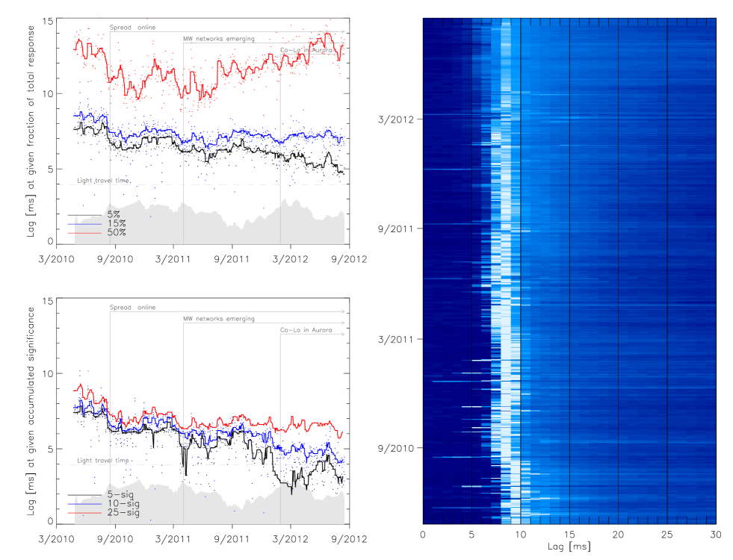Click heatmap x-tick '0'
The height and width of the screenshot is (560, 733).
click(x=423, y=535)
